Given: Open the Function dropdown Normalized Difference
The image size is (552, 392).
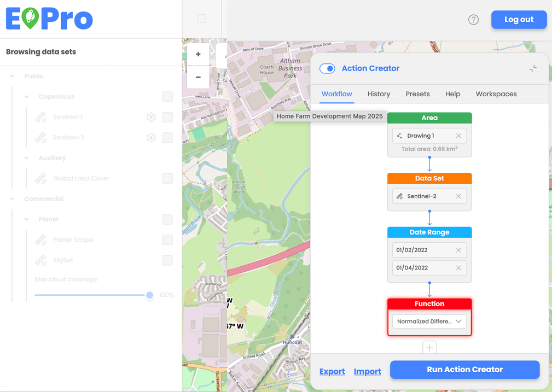Looking at the screenshot, I should (x=429, y=321).
